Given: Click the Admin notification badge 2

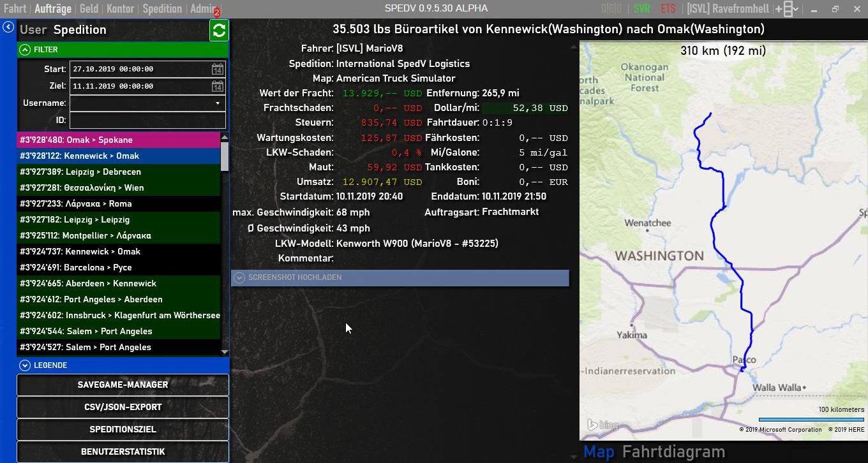Looking at the screenshot, I should click(x=217, y=13).
